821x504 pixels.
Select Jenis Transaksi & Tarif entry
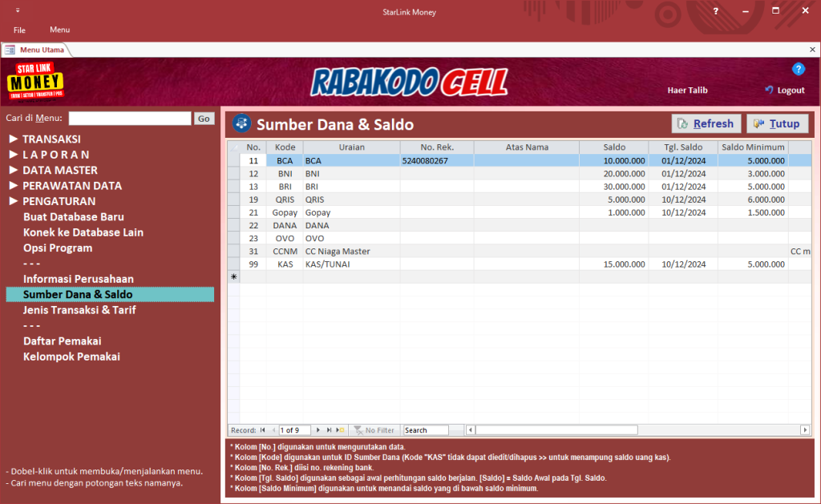tap(79, 310)
